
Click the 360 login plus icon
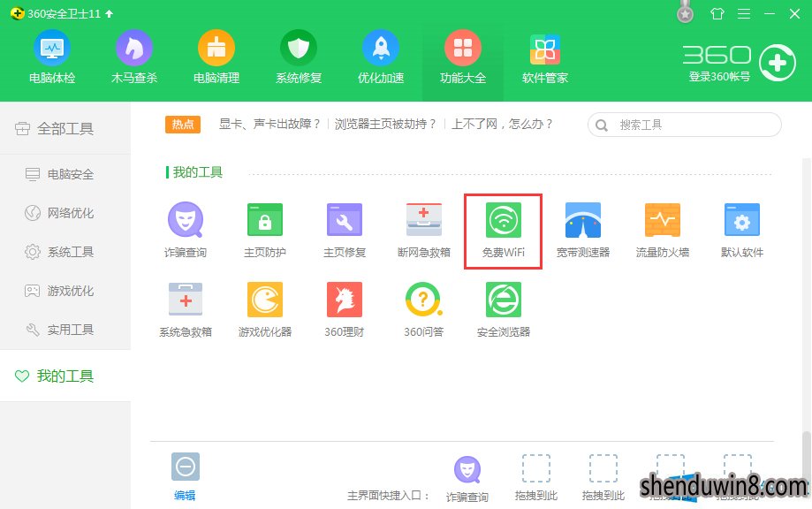[778, 63]
